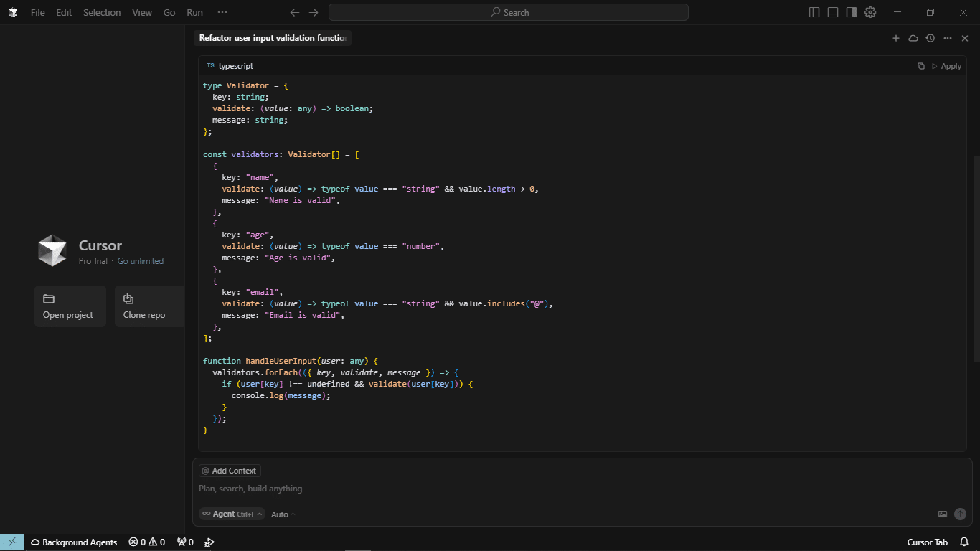Follow the Go unlimited link
The width and height of the screenshot is (980, 551).
coord(141,261)
